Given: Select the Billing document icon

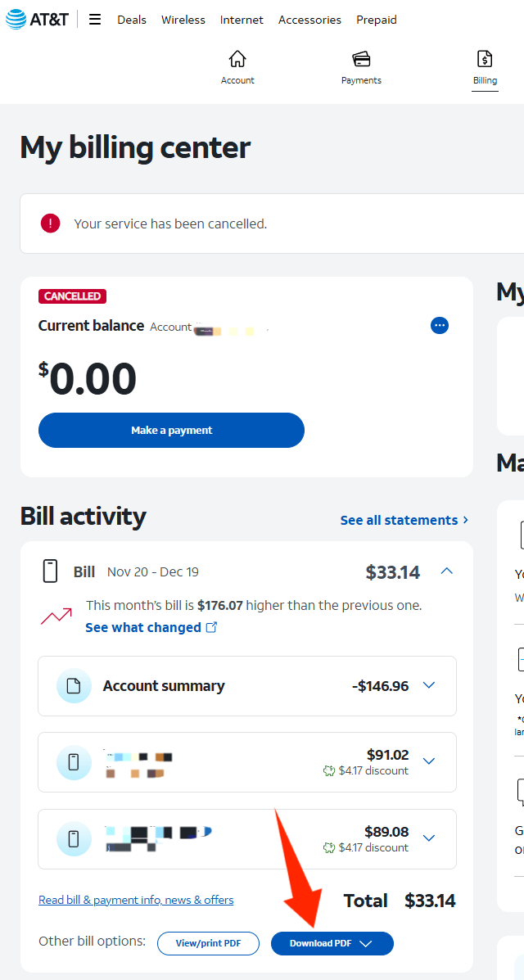Looking at the screenshot, I should [485, 60].
